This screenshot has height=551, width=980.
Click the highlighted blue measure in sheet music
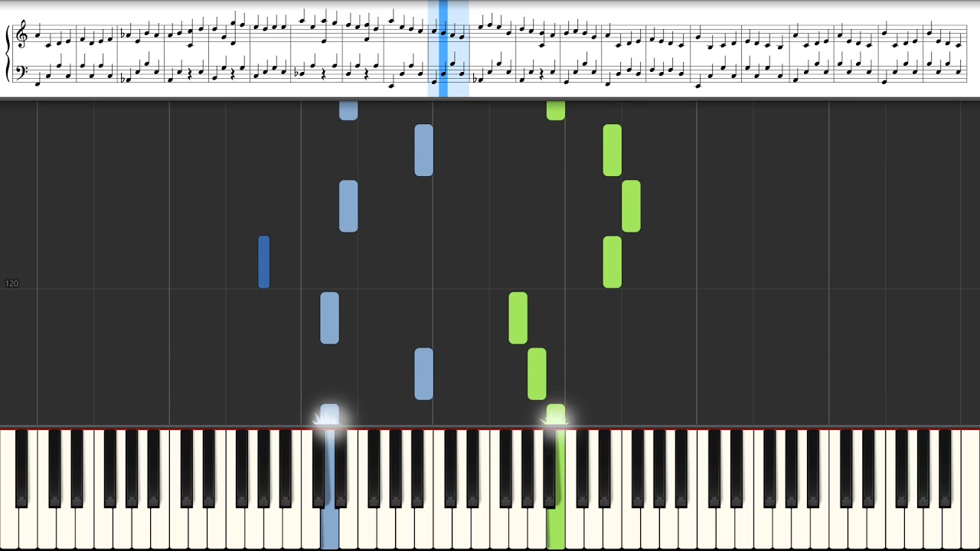(x=449, y=49)
